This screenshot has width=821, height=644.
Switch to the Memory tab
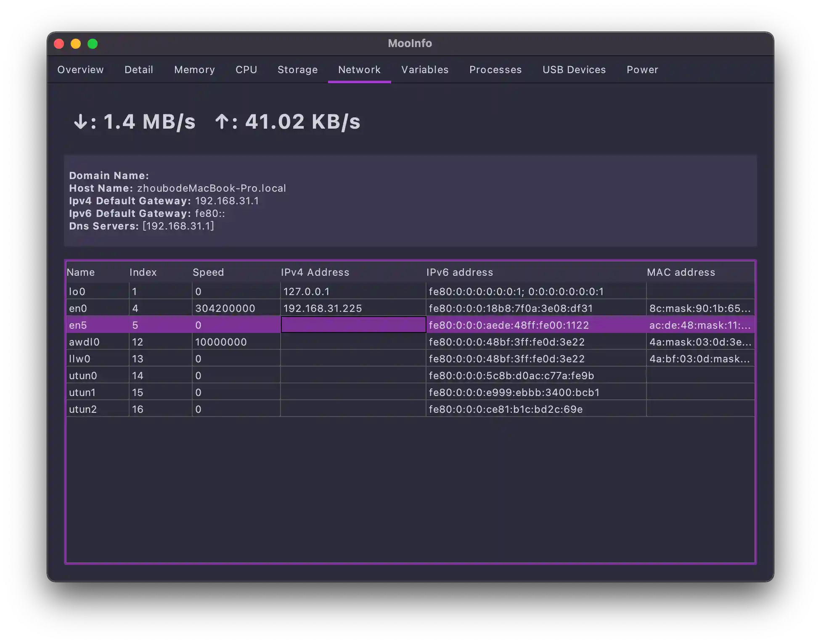point(194,70)
